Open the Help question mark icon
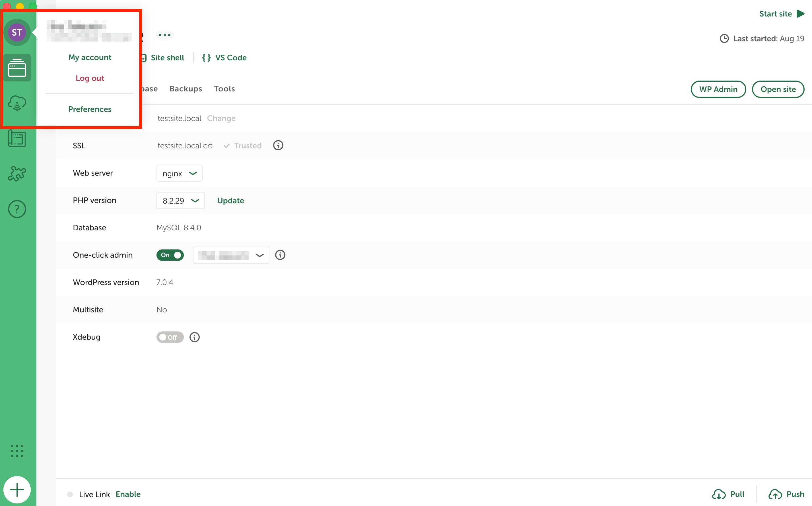The width and height of the screenshot is (812, 506). 17,209
